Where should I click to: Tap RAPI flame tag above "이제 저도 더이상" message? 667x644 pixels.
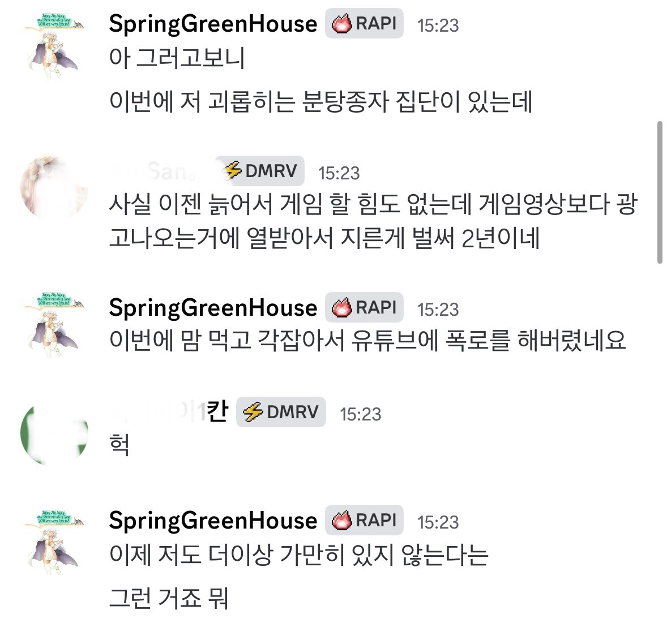point(364,521)
